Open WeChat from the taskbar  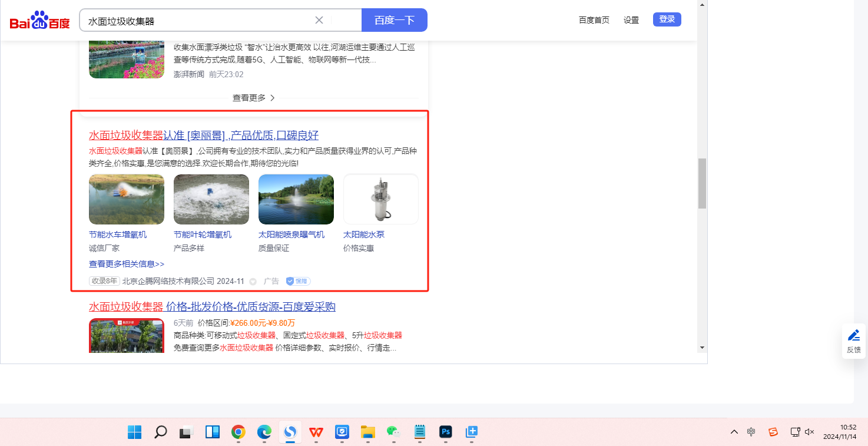(x=393, y=432)
